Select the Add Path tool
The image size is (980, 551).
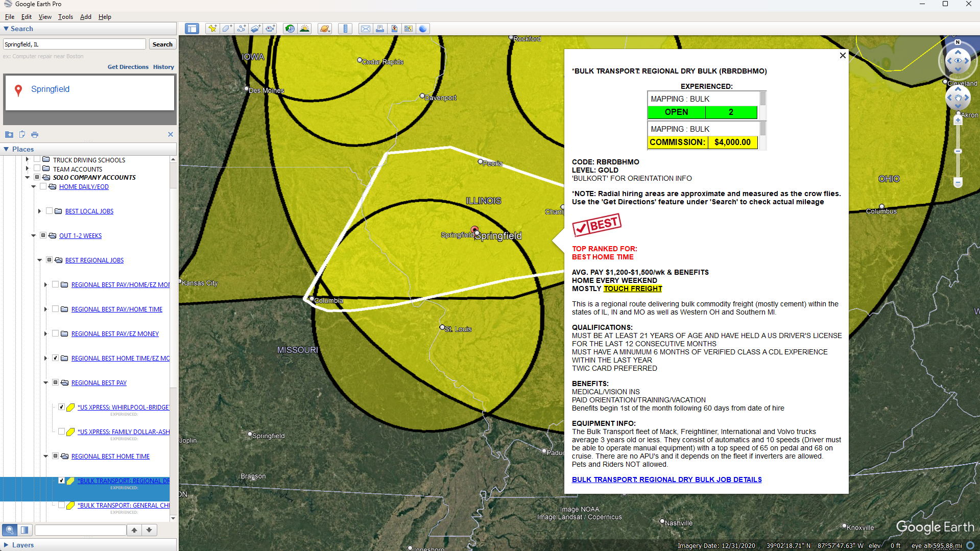tap(241, 29)
